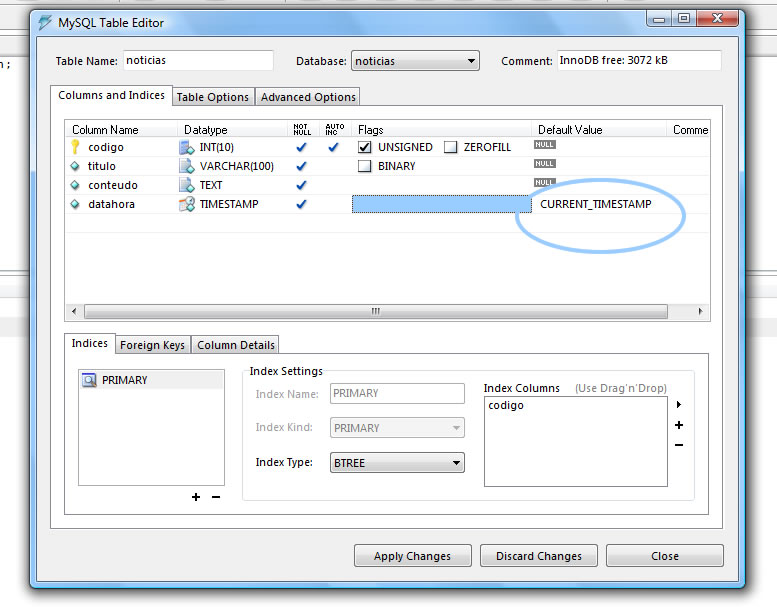Click the TIMESTAMP datatype icon
The width and height of the screenshot is (777, 607).
[186, 204]
